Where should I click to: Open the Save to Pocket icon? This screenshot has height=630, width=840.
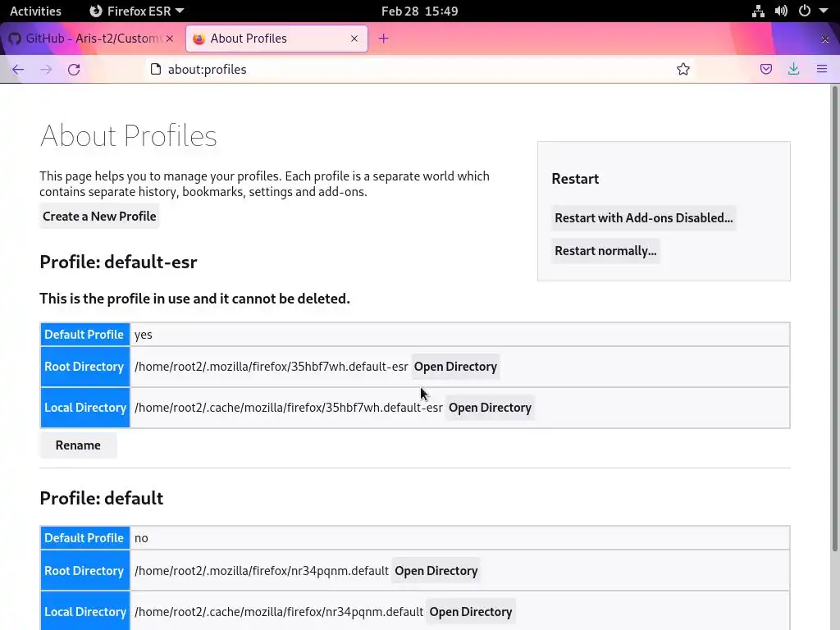[766, 69]
